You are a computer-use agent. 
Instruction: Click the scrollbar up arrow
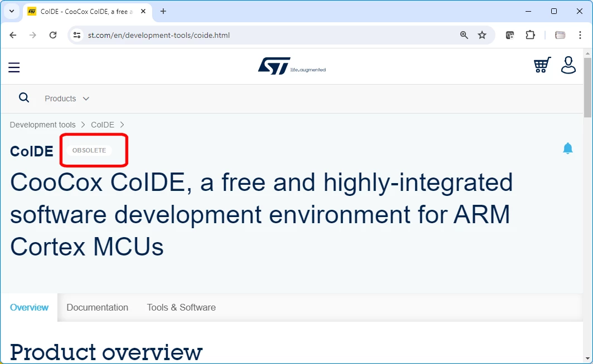click(587, 53)
